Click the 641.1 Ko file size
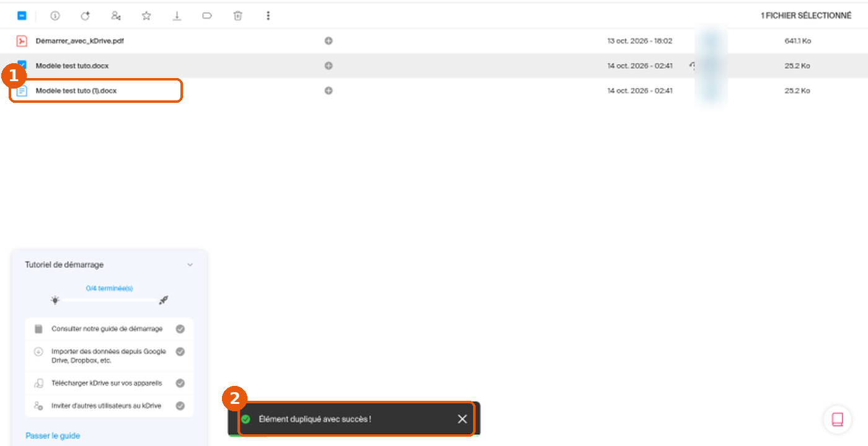Image resolution: width=868 pixels, height=446 pixels. point(797,41)
